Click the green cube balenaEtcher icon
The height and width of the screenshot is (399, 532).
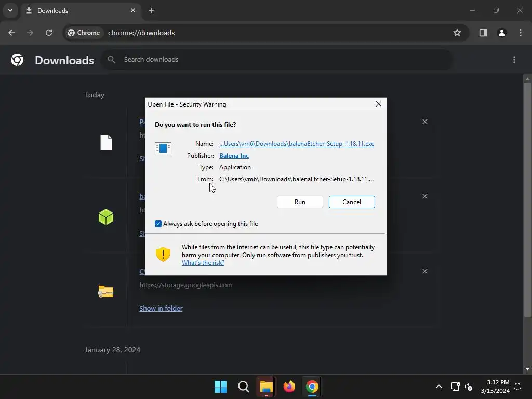pyautogui.click(x=106, y=217)
